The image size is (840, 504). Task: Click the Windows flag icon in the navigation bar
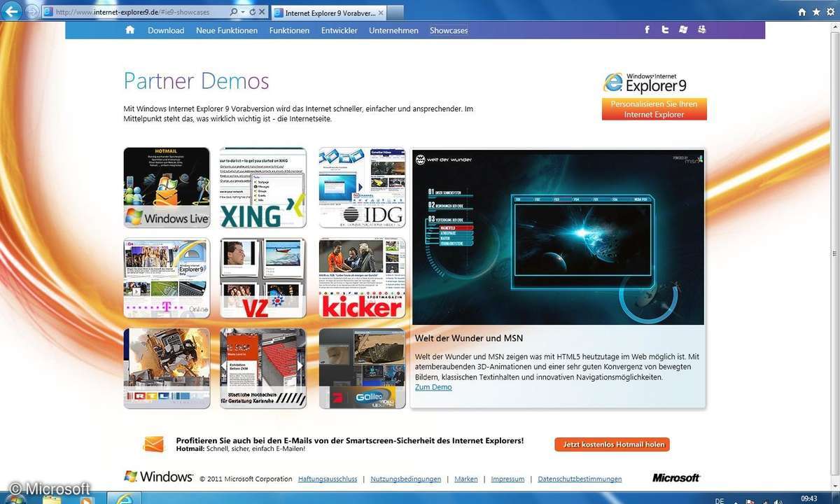[x=683, y=29]
